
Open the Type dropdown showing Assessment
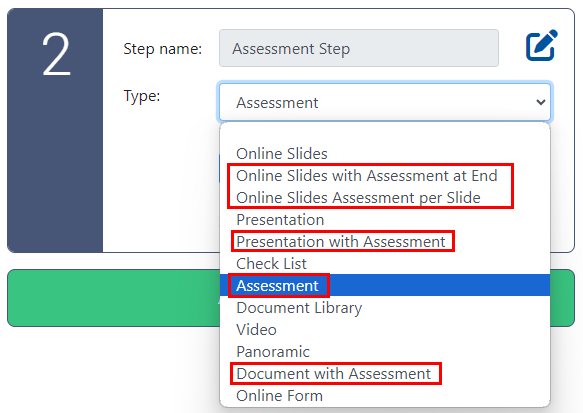pos(385,102)
